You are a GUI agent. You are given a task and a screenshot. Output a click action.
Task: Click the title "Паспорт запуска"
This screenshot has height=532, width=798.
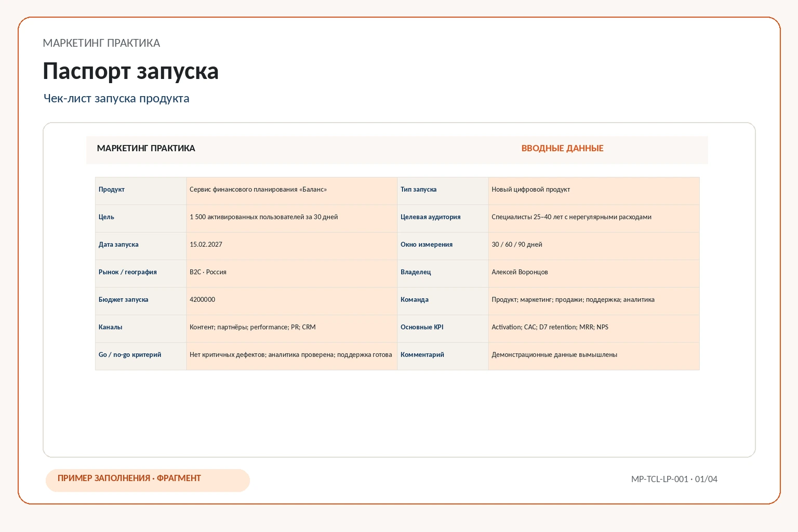coord(130,71)
